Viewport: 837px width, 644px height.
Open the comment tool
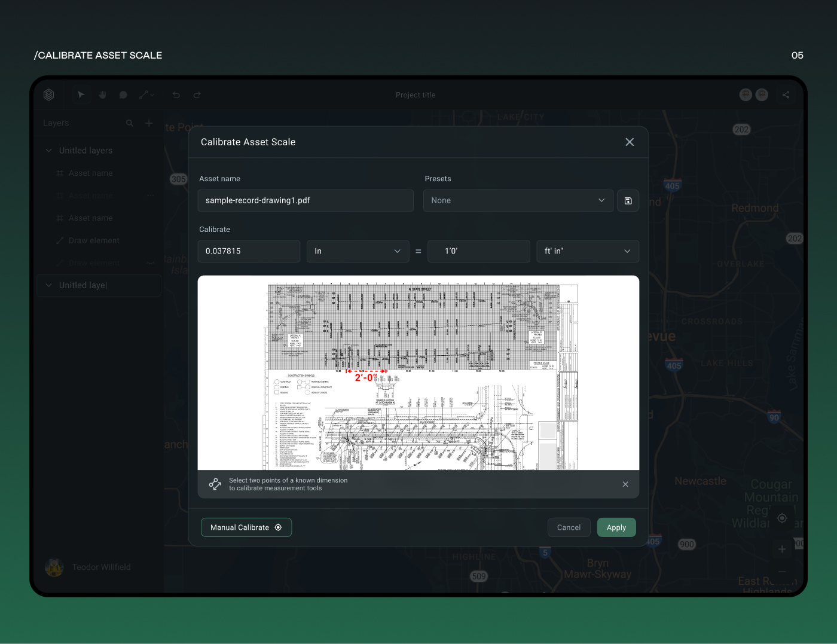point(123,94)
